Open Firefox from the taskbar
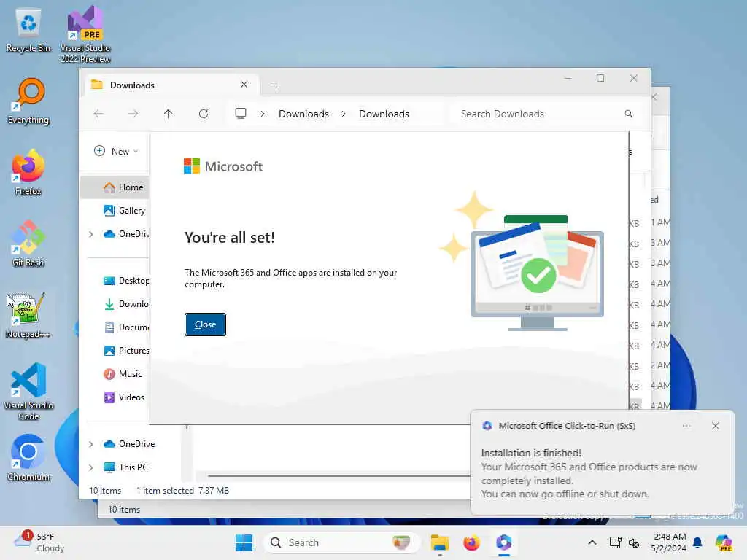The width and height of the screenshot is (747, 560). coord(471,542)
